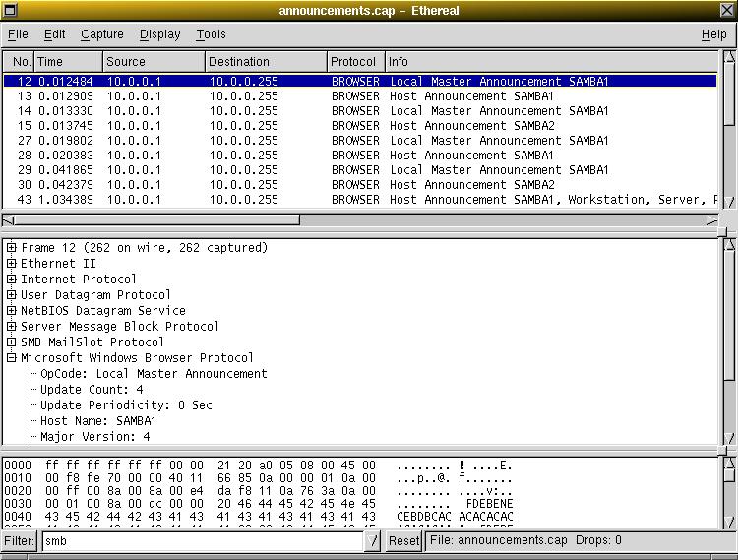738x560 pixels.
Task: Click the protocol tree vertical scrollbar thumb
Action: (x=729, y=315)
